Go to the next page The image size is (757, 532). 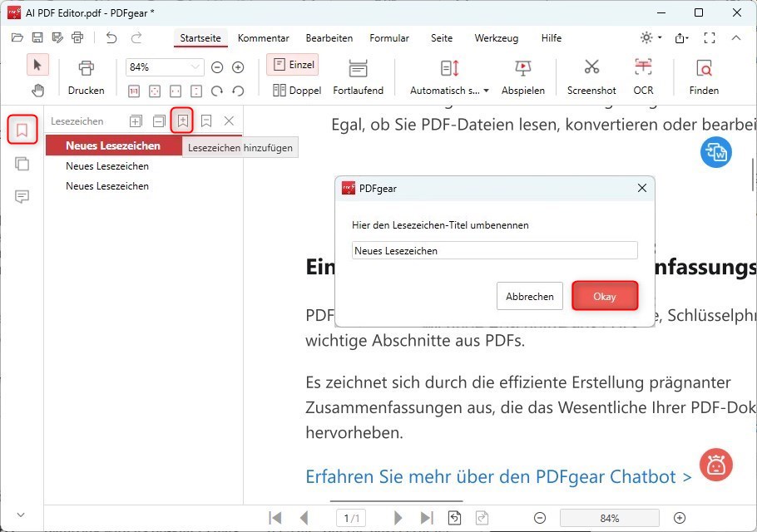pos(398,518)
